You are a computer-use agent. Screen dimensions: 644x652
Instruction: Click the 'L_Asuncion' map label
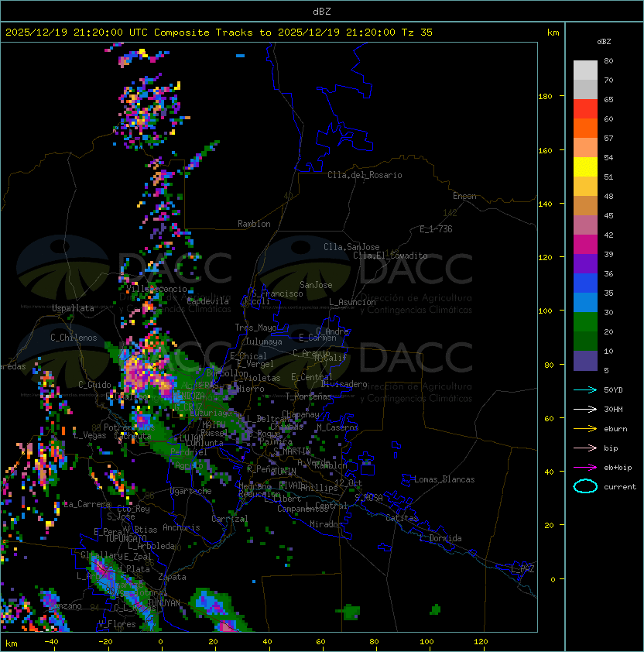coord(352,302)
